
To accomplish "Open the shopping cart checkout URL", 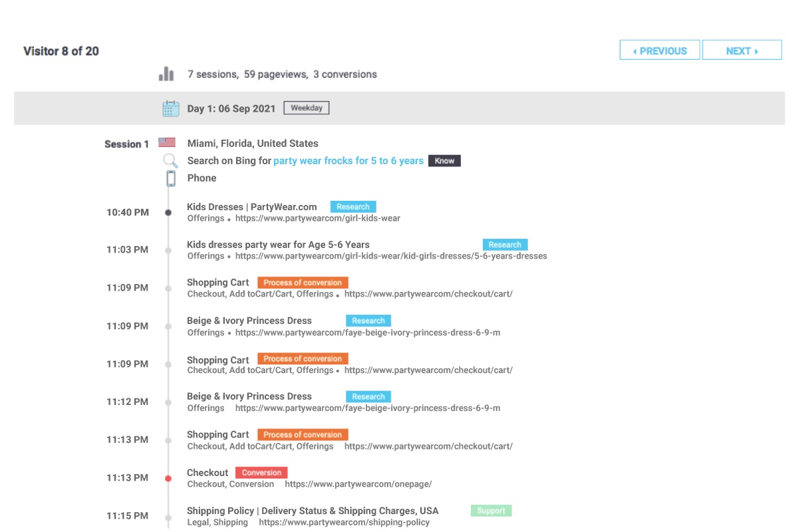I will pos(428,293).
